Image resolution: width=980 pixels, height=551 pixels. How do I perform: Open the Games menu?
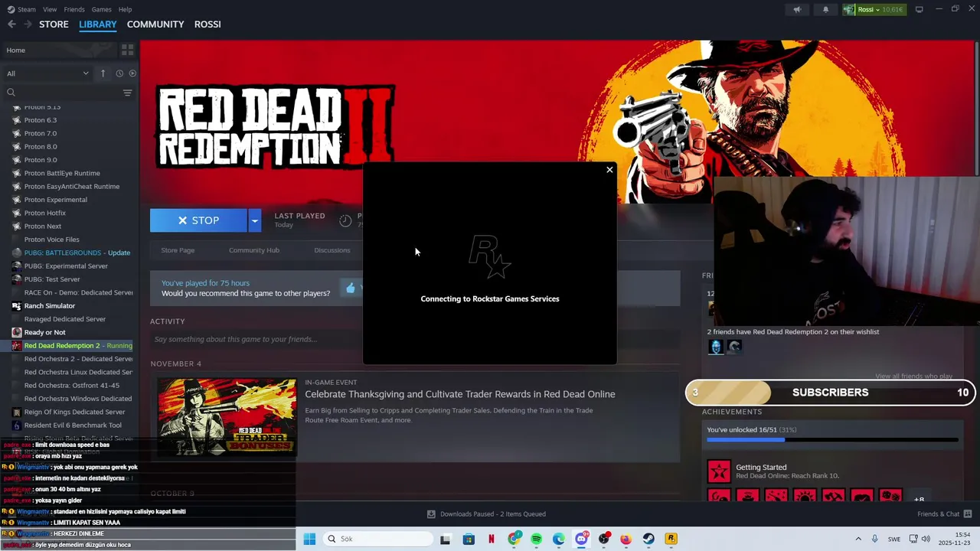point(102,9)
